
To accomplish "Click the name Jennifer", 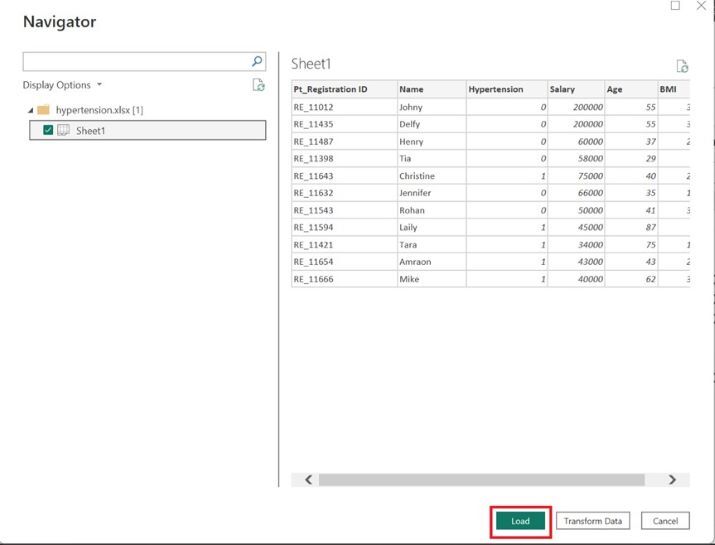I will (x=415, y=193).
